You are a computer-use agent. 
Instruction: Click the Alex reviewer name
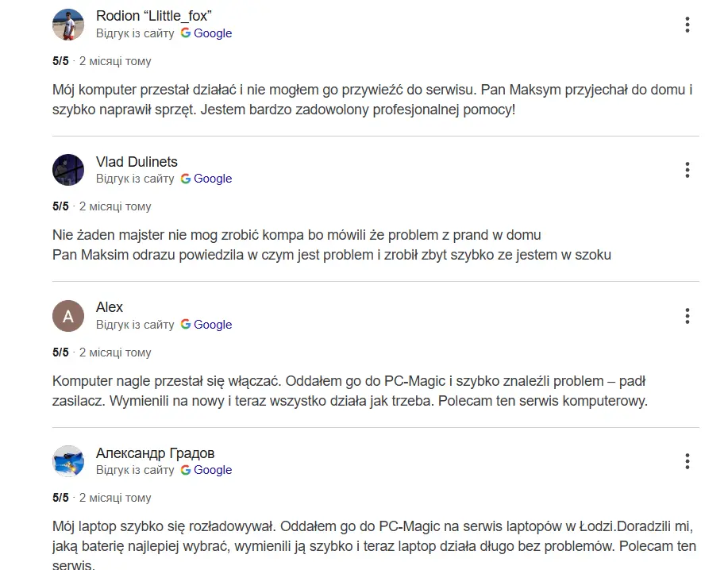[x=110, y=307]
